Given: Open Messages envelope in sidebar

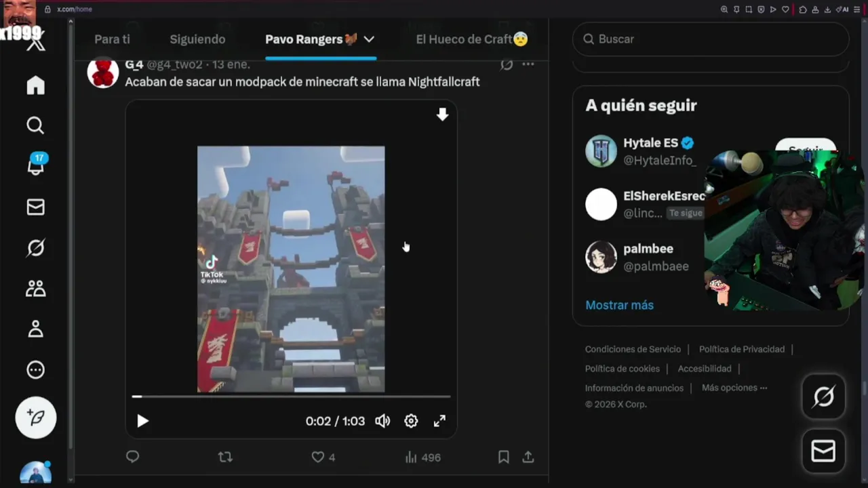Looking at the screenshot, I should [35, 207].
